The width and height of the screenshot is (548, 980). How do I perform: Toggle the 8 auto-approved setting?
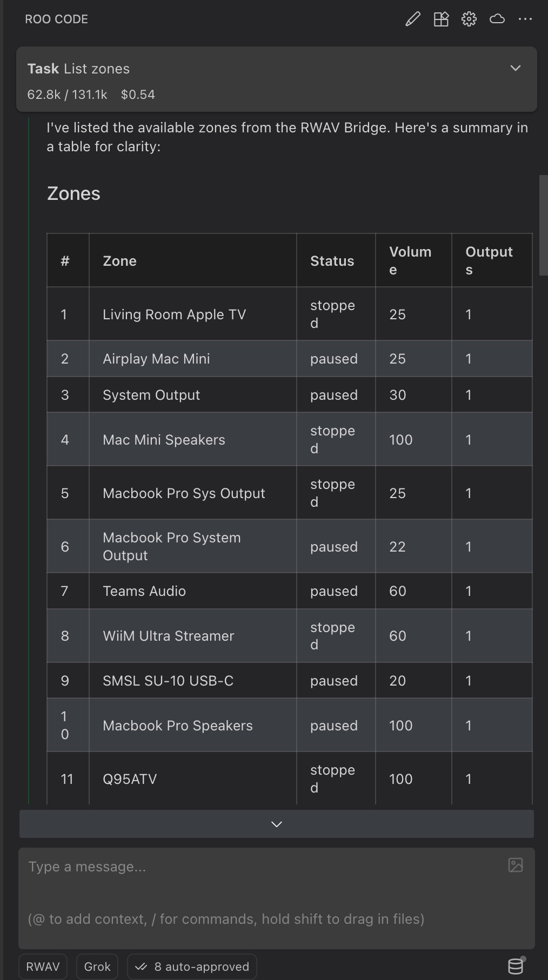click(192, 966)
